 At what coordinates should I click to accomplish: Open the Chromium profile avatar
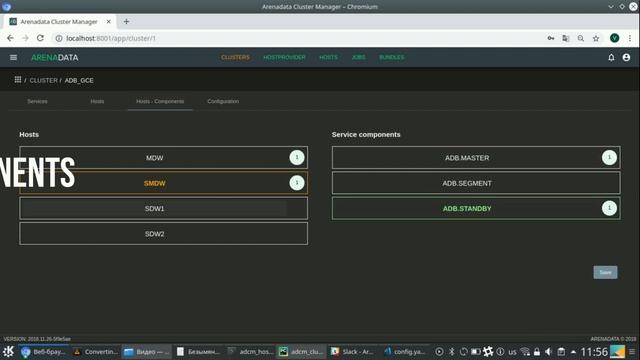point(614,38)
